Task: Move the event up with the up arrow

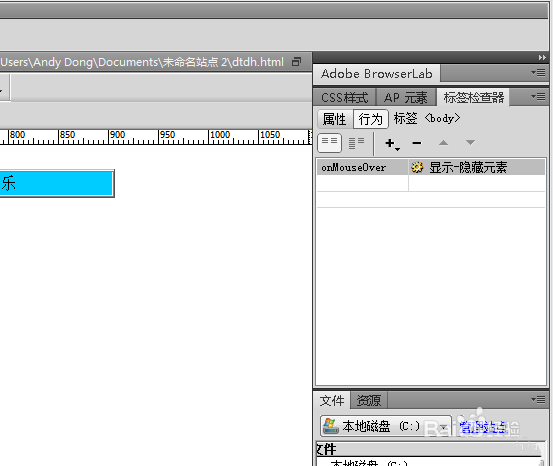Action: tap(443, 143)
